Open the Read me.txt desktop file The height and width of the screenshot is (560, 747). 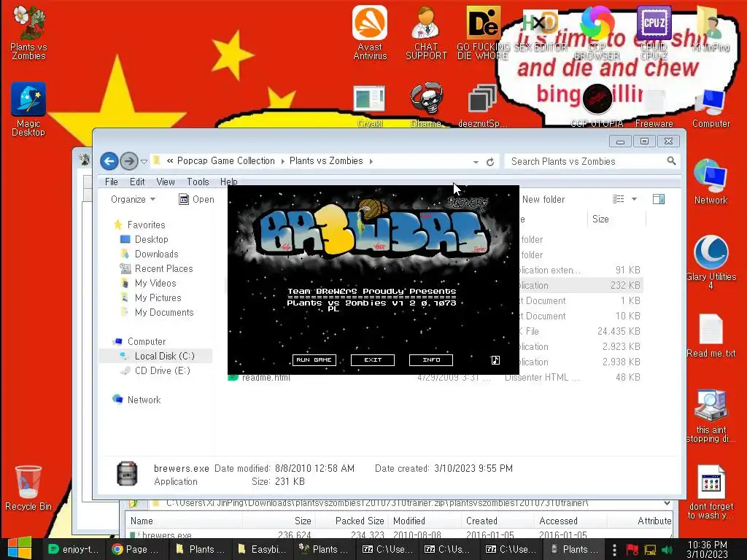[711, 335]
